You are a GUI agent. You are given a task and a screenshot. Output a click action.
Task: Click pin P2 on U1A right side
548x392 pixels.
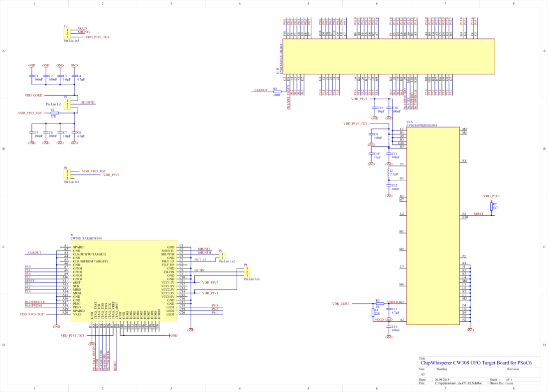[464, 256]
